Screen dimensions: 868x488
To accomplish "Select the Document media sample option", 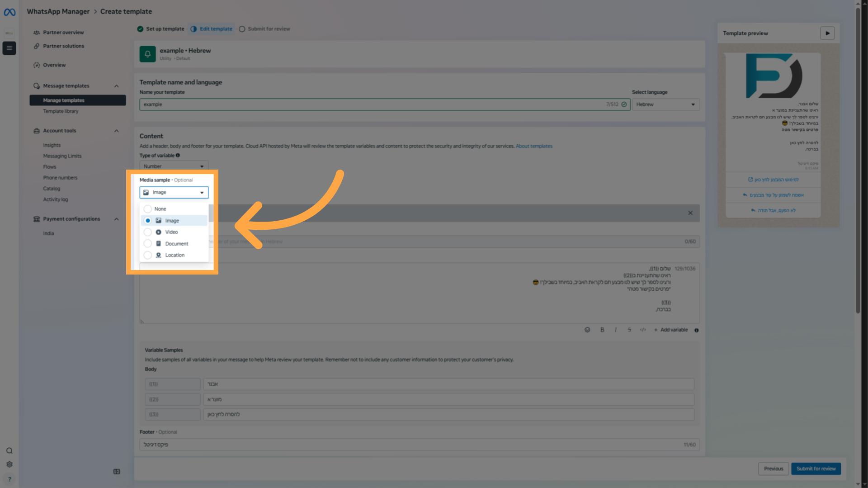I will (x=174, y=244).
